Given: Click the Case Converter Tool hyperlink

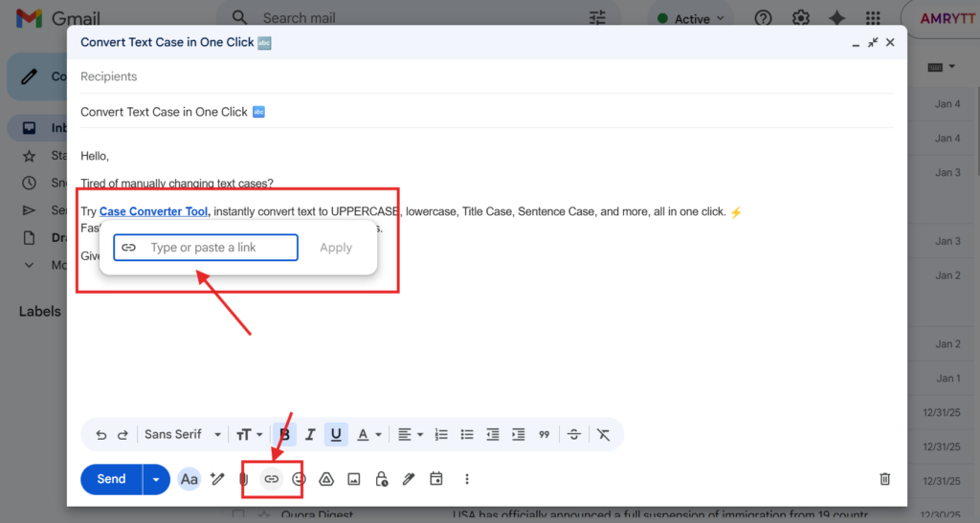Looking at the screenshot, I should point(153,211).
